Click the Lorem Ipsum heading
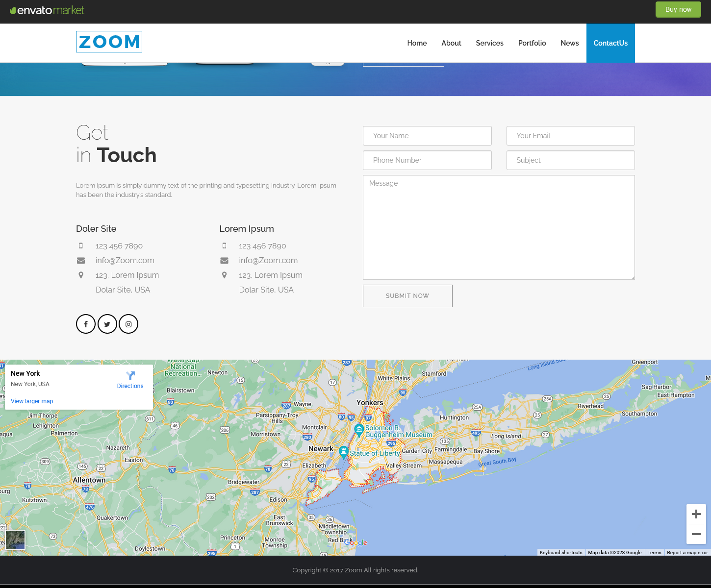This screenshot has width=711, height=588. (x=247, y=228)
